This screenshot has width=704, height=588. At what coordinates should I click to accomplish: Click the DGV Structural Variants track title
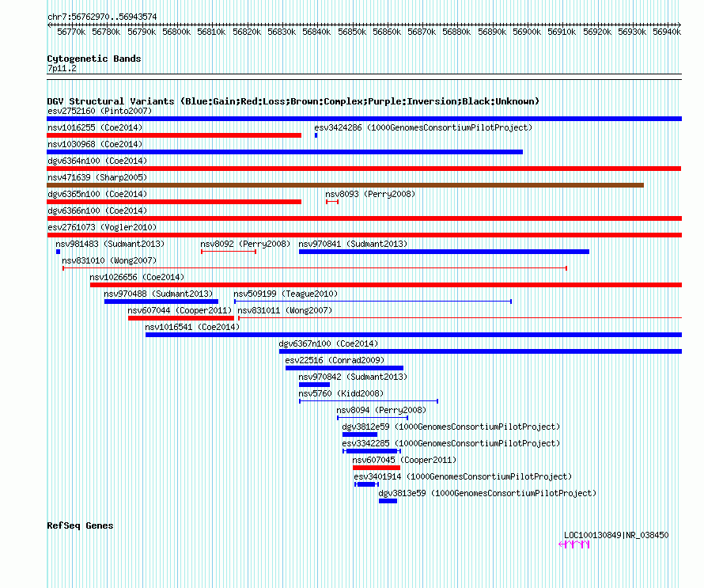[293, 101]
